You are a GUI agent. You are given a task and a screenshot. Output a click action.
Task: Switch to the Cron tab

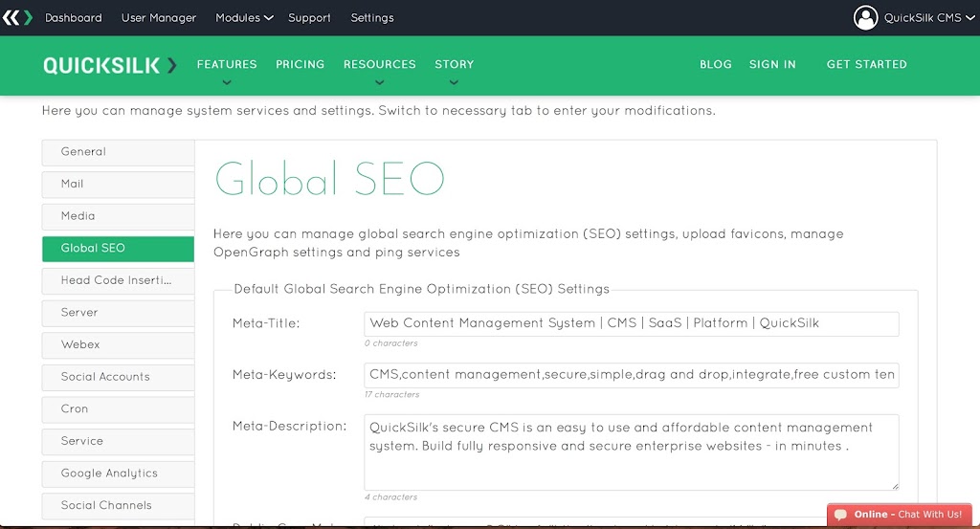118,409
